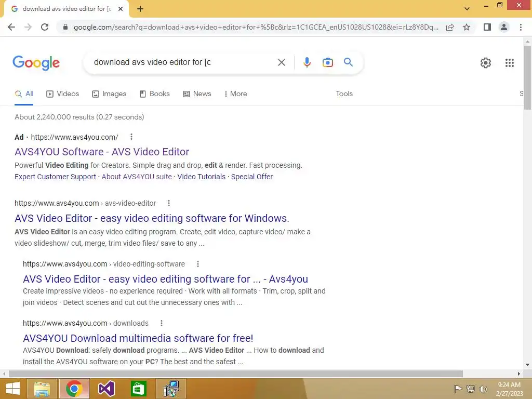Image resolution: width=532 pixels, height=399 pixels.
Task: Open new browser tab
Action: (140, 9)
